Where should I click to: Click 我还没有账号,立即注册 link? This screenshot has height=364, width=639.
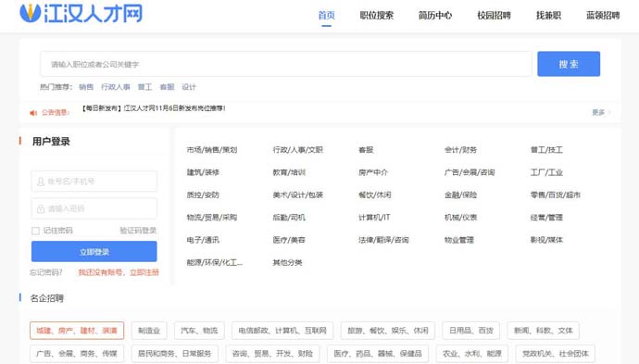point(119,272)
